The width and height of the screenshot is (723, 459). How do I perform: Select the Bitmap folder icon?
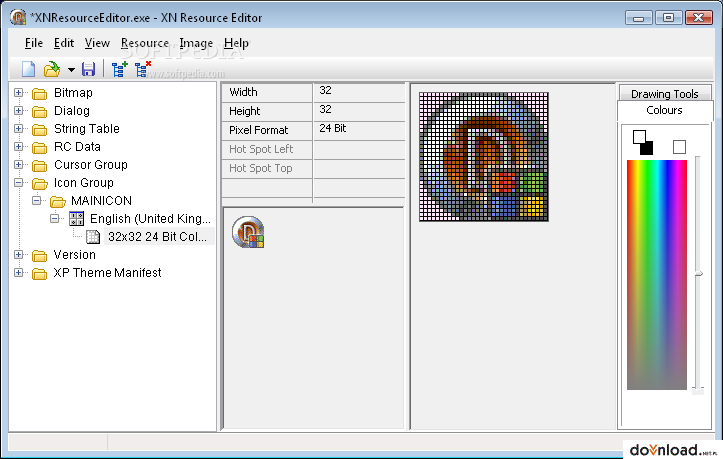40,94
